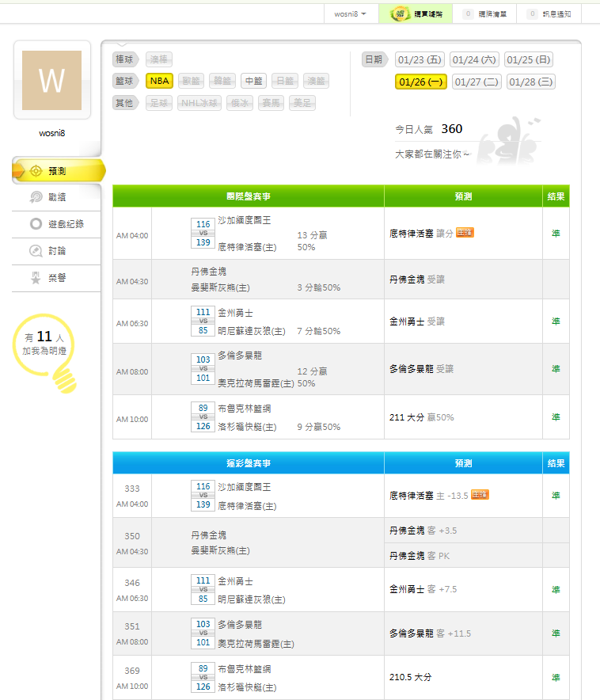Click the 運彩盤賽事 table header
The image size is (600, 700).
coord(249,462)
